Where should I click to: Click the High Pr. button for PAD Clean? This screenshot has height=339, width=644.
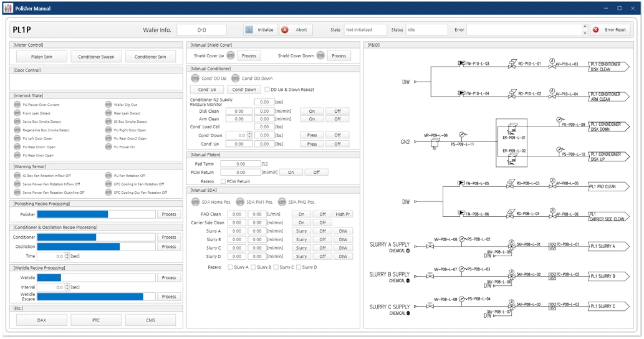pos(343,214)
